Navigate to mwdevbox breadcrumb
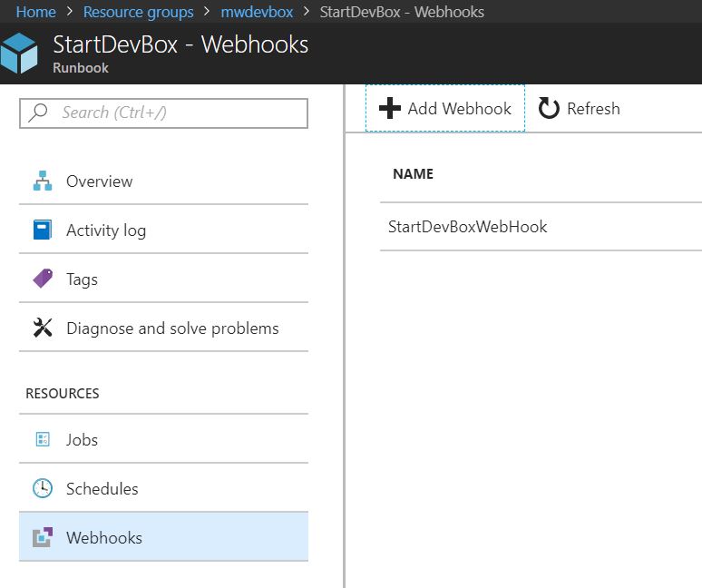The width and height of the screenshot is (702, 588). tap(257, 12)
